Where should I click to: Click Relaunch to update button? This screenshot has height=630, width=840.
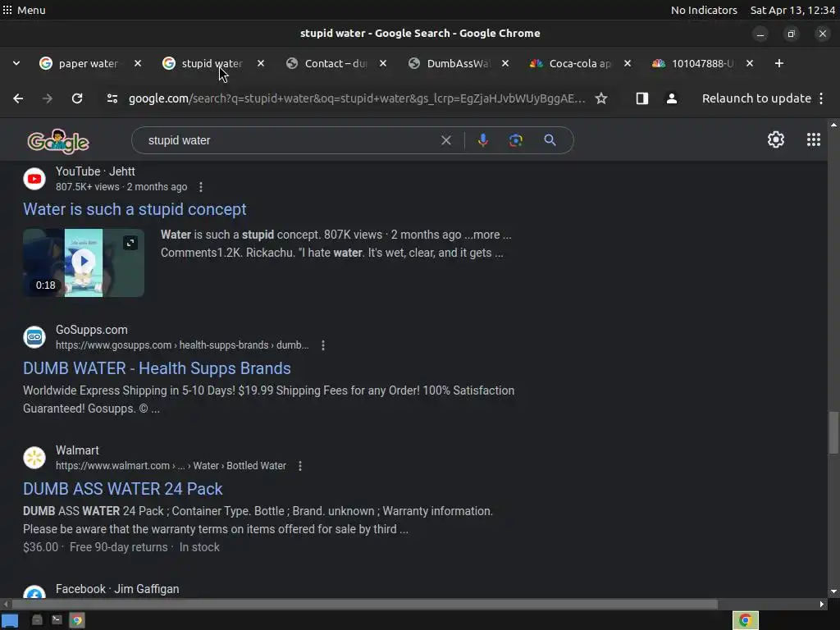tap(756, 98)
